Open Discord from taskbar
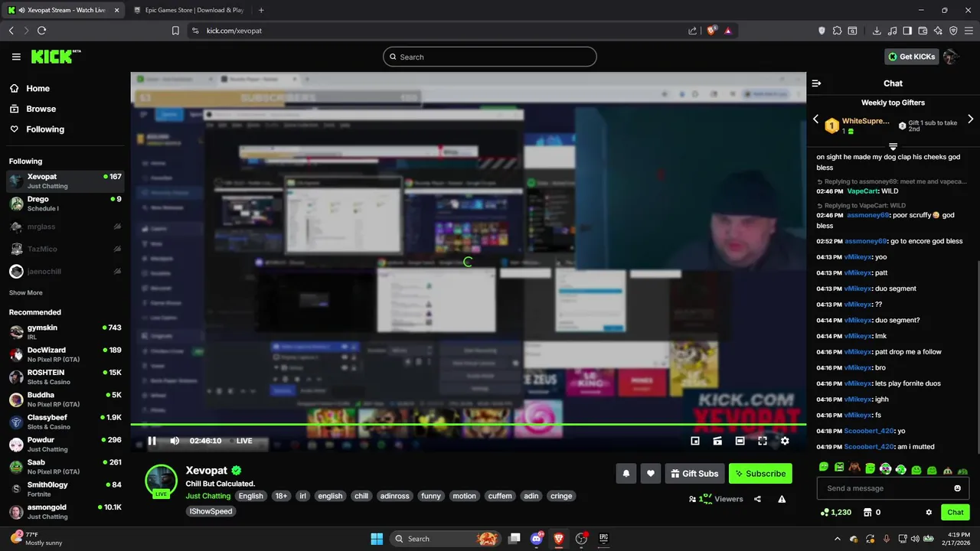 537,539
